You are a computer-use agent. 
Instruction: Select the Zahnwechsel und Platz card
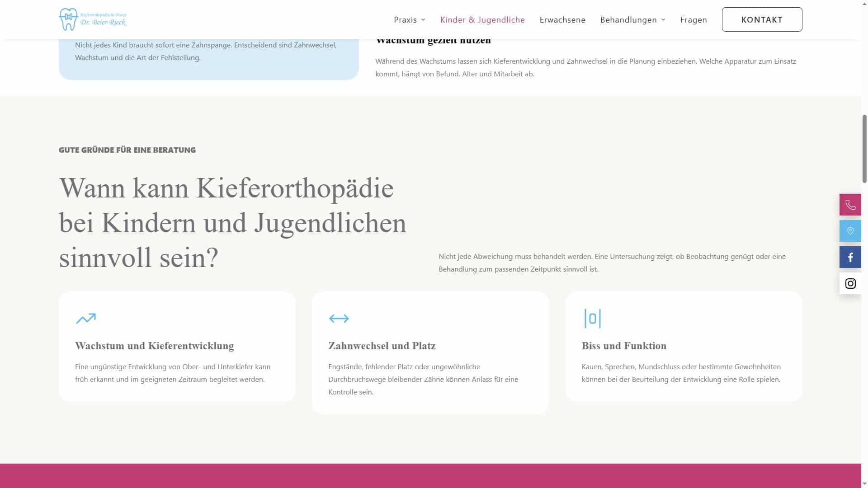coord(430,353)
